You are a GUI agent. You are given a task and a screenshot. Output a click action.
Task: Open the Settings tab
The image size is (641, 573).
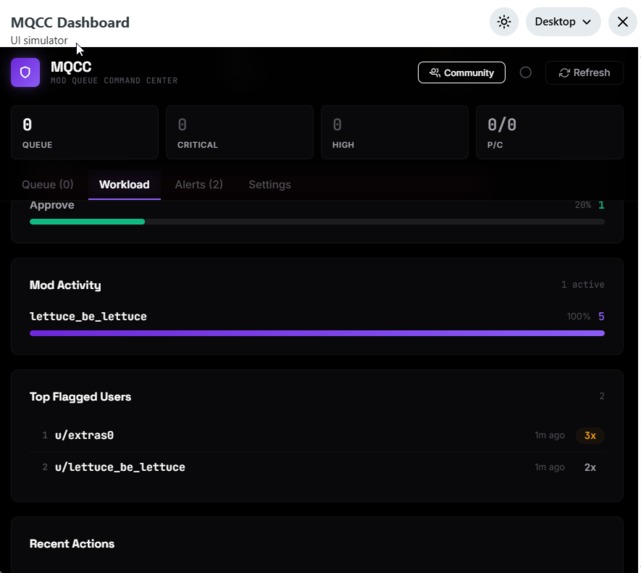pyautogui.click(x=270, y=185)
